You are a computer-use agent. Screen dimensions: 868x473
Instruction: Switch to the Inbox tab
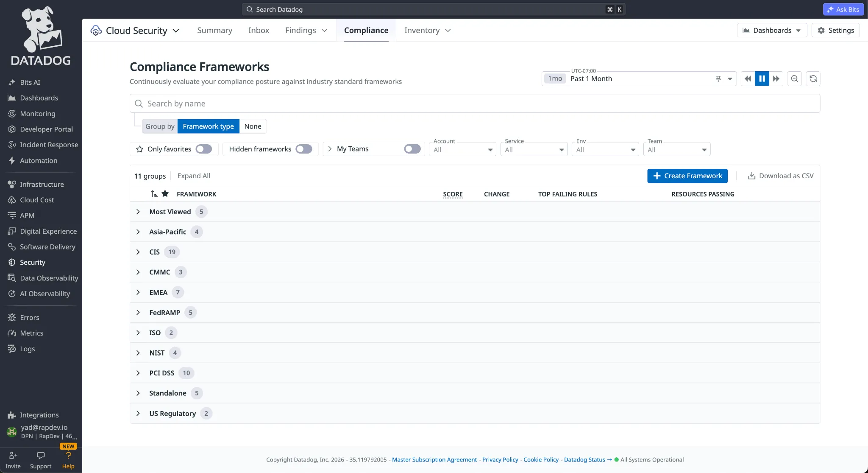(x=259, y=30)
